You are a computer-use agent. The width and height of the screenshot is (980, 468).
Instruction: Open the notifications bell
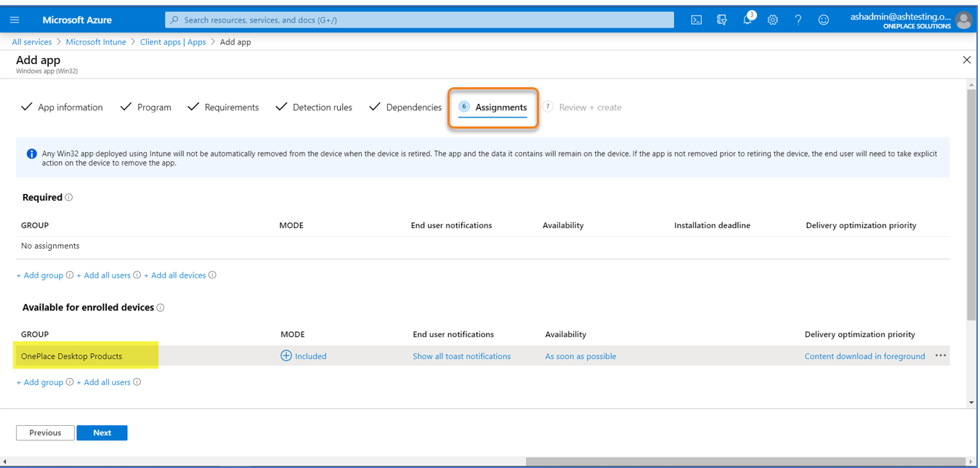point(748,20)
